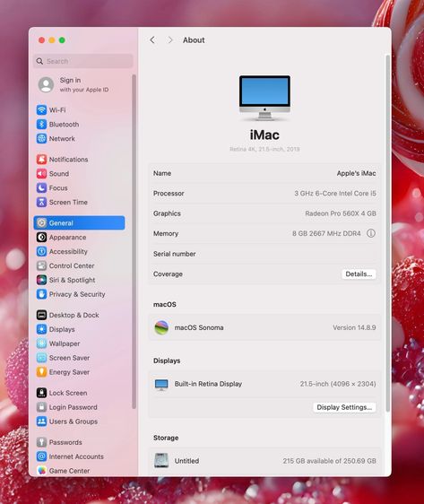Click '21.5-inch (4096 × 2304)' text
Image resolution: width=424 pixels, height=504 pixels.
[338, 384]
